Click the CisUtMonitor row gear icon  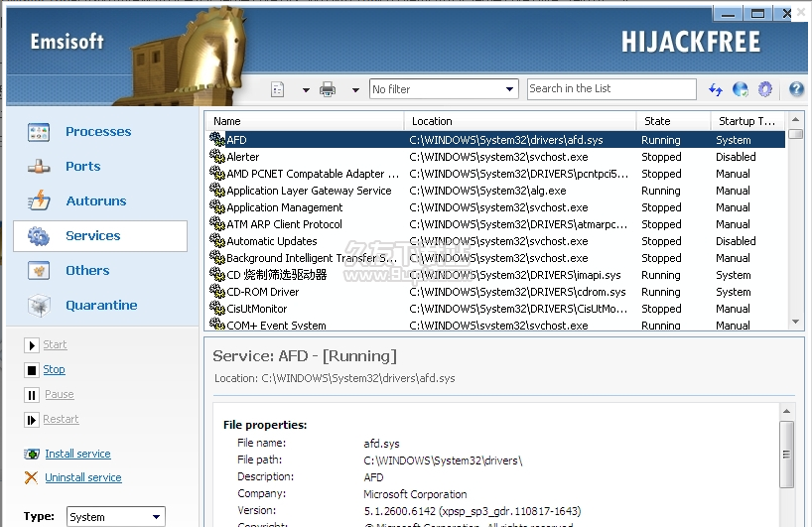tap(217, 308)
